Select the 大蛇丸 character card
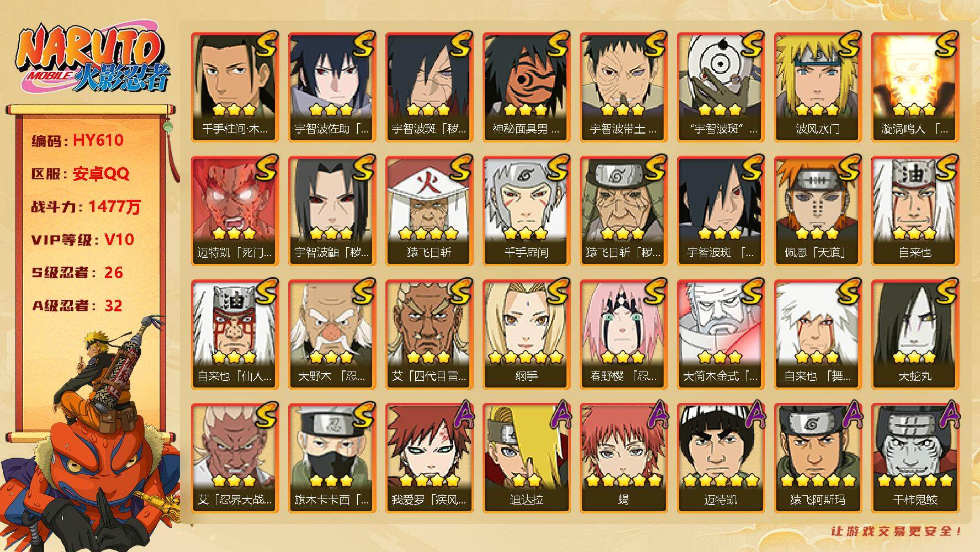Viewport: 980px width, 552px height. tap(915, 334)
